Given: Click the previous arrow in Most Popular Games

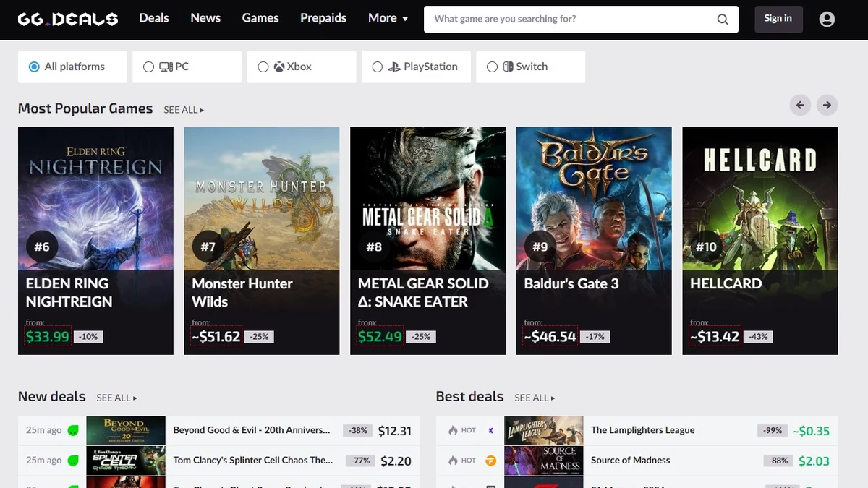Looking at the screenshot, I should tap(800, 105).
